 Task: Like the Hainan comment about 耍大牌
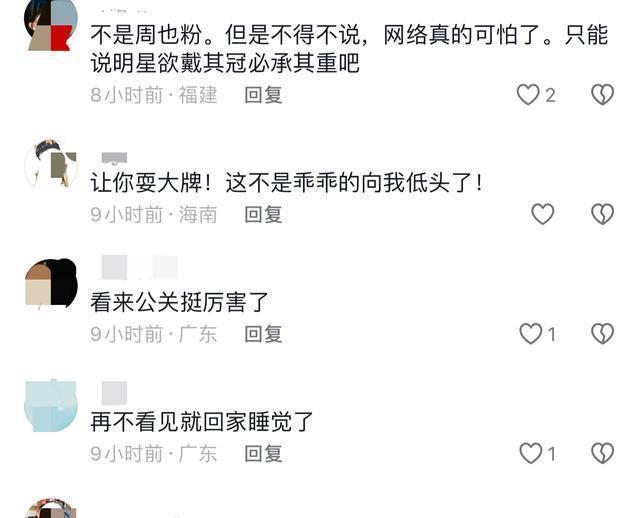tap(542, 214)
